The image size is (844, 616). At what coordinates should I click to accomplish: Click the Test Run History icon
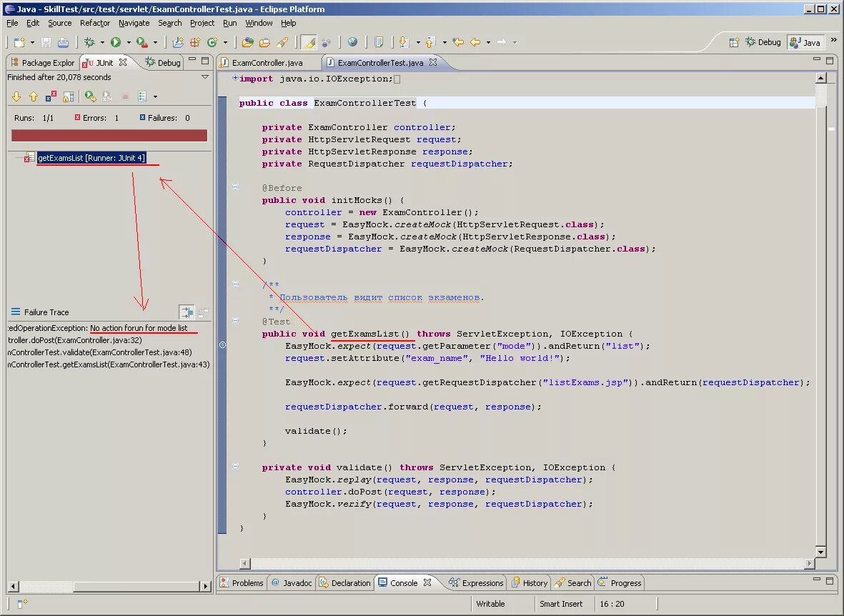coord(142,97)
